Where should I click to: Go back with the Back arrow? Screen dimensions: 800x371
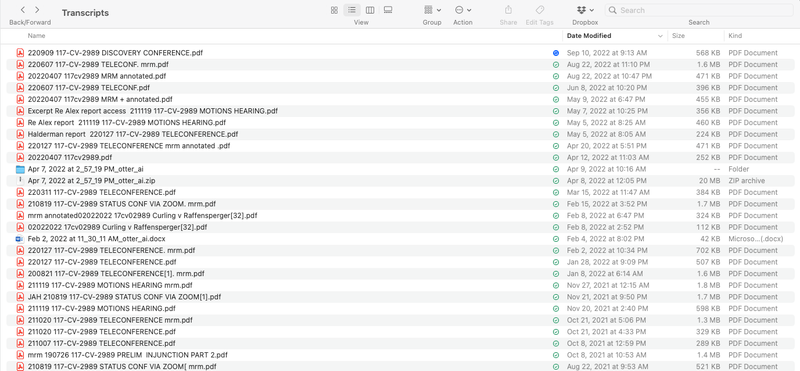click(23, 10)
